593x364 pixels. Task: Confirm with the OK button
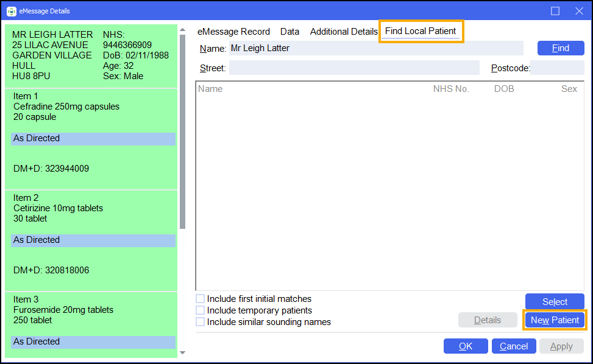(466, 346)
